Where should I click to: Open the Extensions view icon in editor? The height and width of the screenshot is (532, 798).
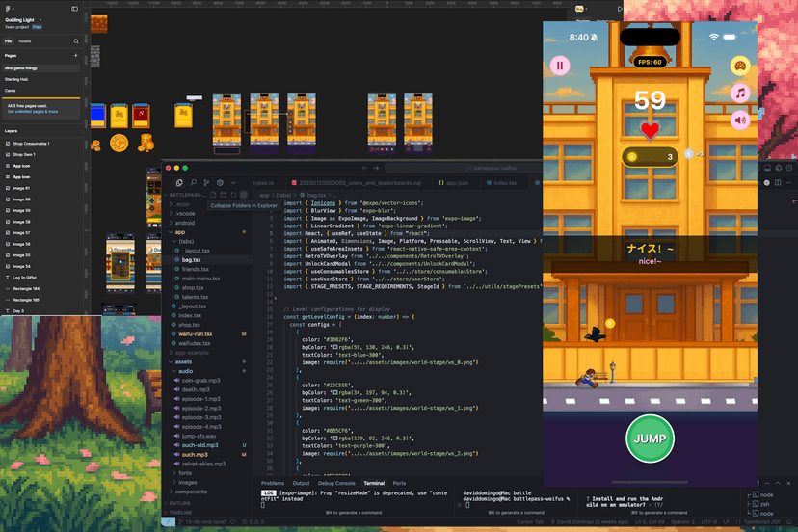coord(220,183)
